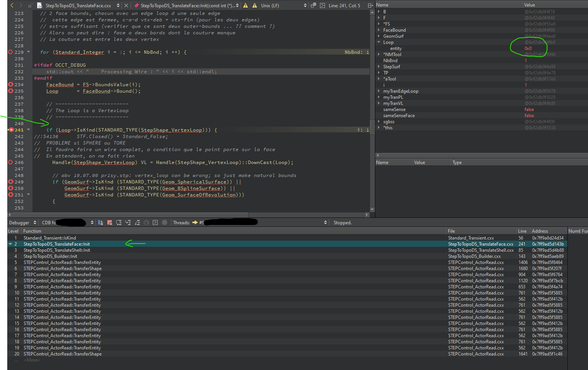The width and height of the screenshot is (588, 370).
Task: Remove the breakpoint at line 246
Action: (x=10, y=162)
